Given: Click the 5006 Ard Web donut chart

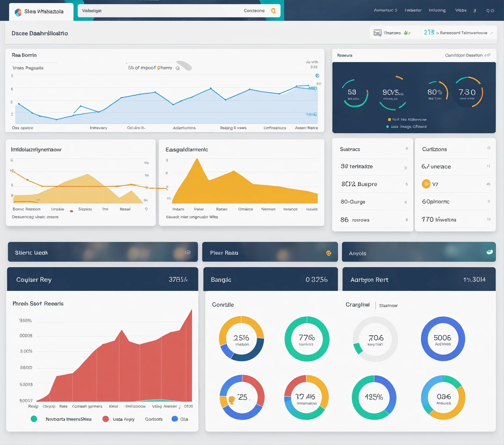Looking at the screenshot, I should tap(443, 339).
